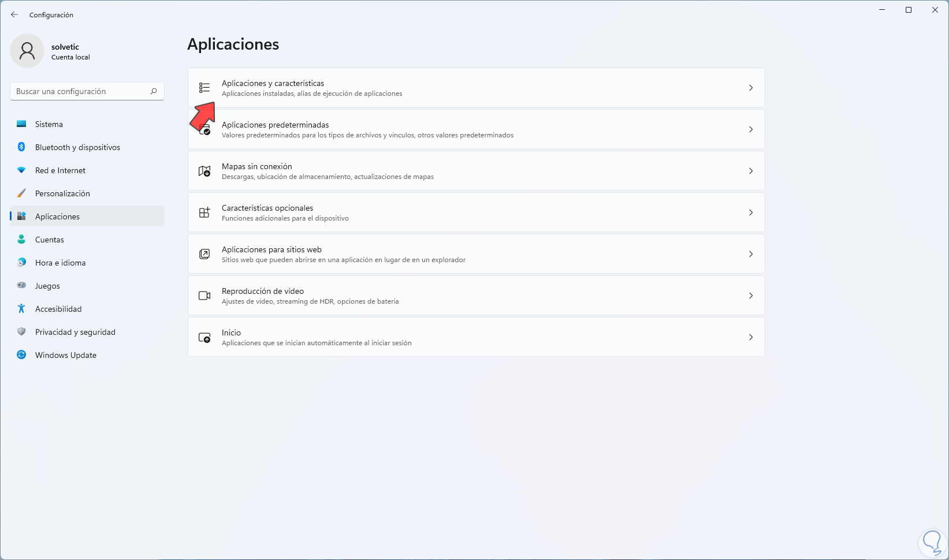949x560 pixels.
Task: Go to Bluetooth y dispositivos
Action: tap(87, 147)
